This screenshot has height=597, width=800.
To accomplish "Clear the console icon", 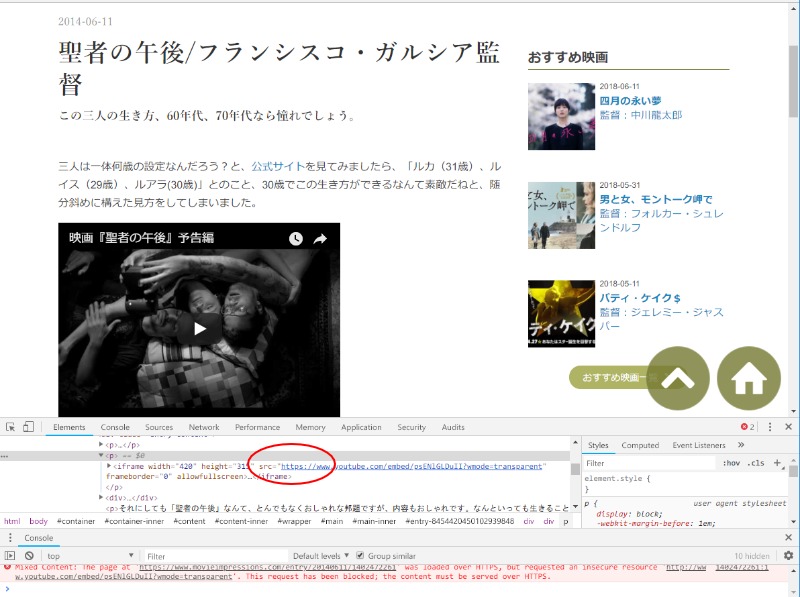I will [x=29, y=556].
